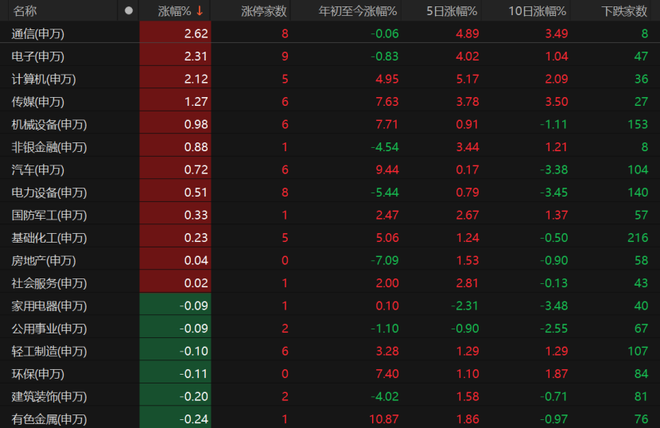The image size is (660, 428).
Task: Select the 机械设备(申万) row
Action: 50,124
